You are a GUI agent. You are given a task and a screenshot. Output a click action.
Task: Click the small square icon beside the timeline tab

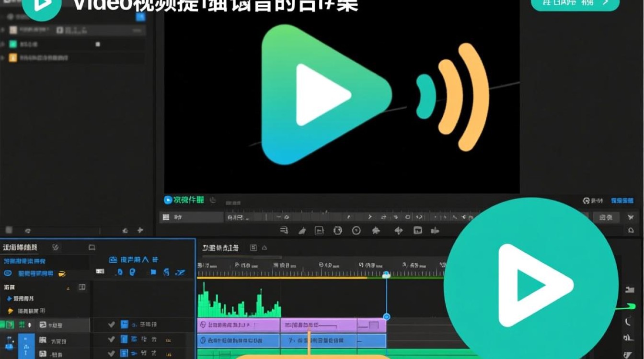click(x=253, y=247)
